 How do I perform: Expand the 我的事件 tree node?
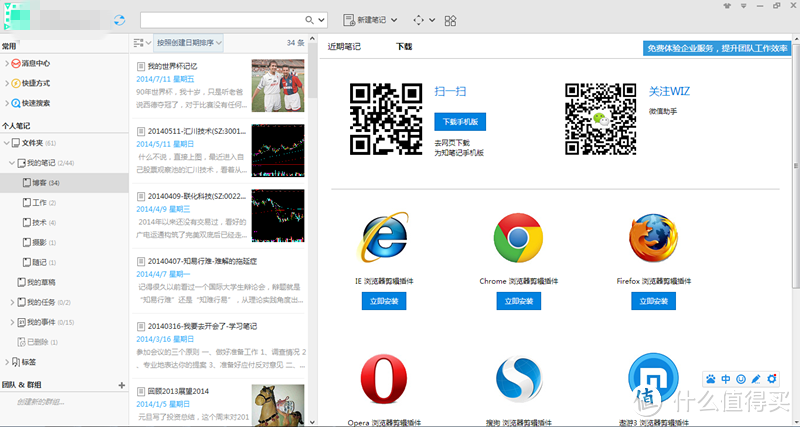pos(12,322)
